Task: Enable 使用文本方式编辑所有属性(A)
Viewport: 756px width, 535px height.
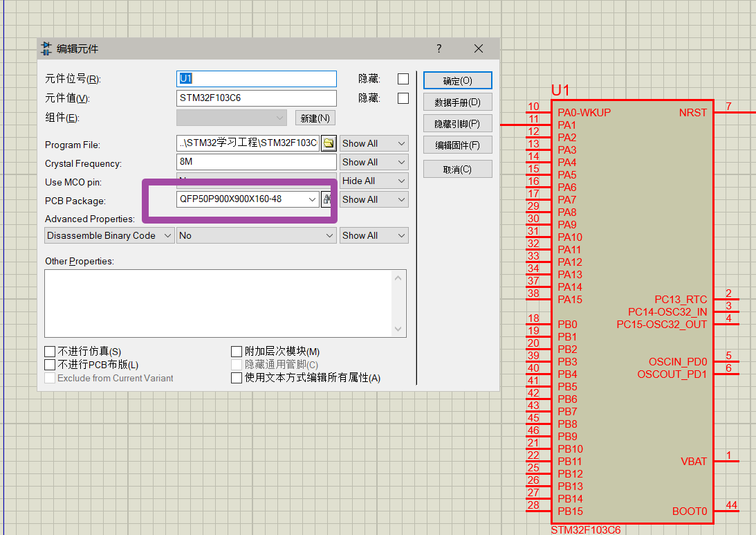Action: [x=236, y=377]
